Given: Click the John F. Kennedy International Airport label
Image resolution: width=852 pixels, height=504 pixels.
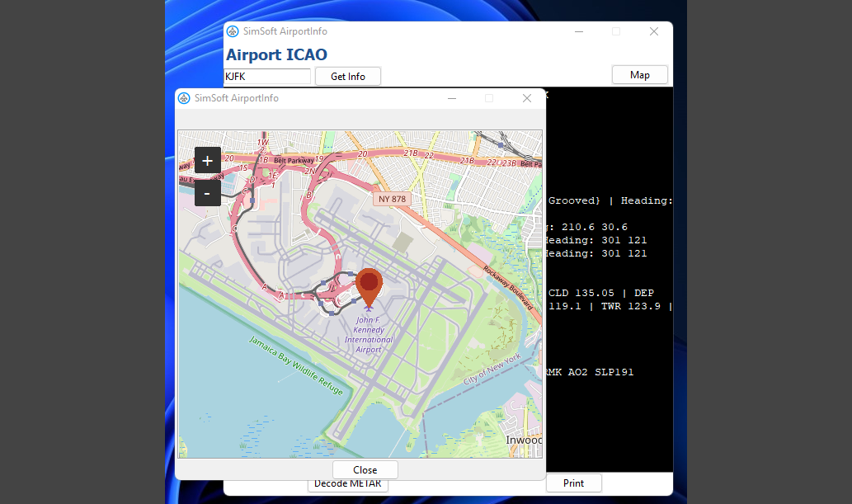Looking at the screenshot, I should (369, 335).
